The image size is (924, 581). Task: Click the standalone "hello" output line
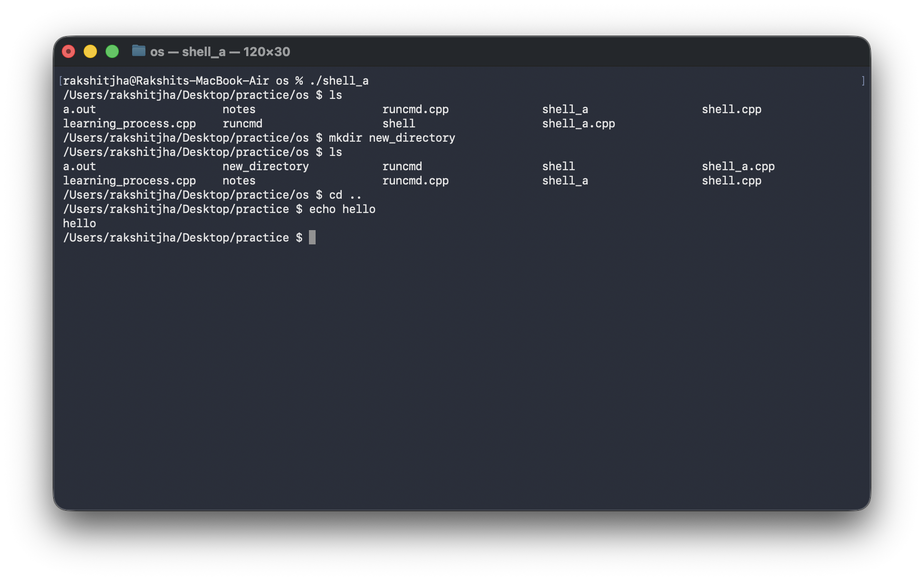[79, 223]
